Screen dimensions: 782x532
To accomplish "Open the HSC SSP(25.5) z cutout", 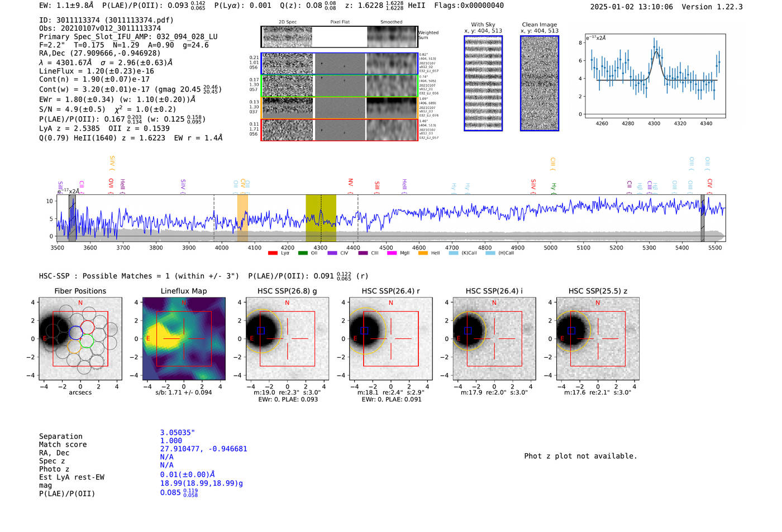I will pyautogui.click(x=598, y=339).
